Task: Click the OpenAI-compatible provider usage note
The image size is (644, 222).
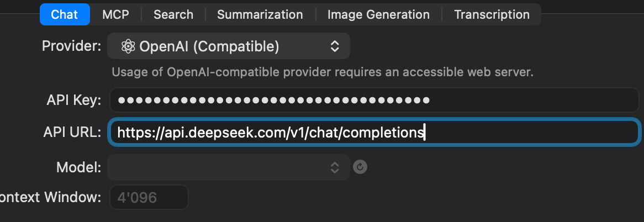Action: click(323, 72)
